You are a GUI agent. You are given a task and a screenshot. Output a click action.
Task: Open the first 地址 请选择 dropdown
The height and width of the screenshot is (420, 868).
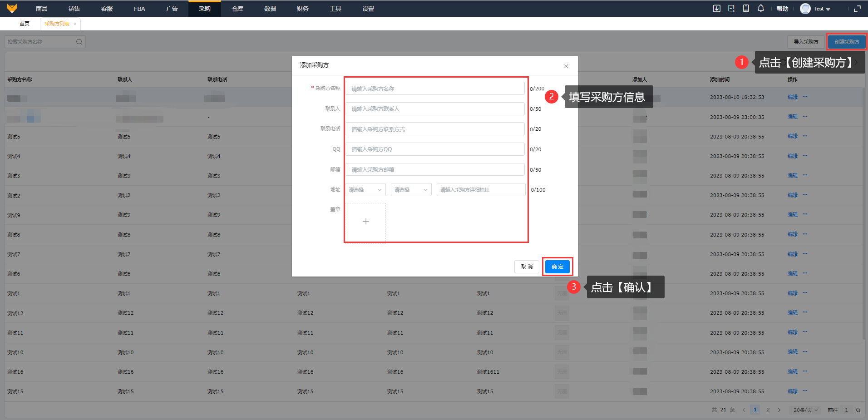point(365,190)
